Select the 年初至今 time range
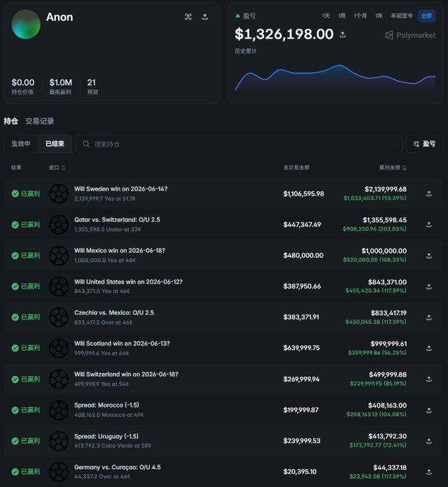The image size is (448, 487). point(401,16)
